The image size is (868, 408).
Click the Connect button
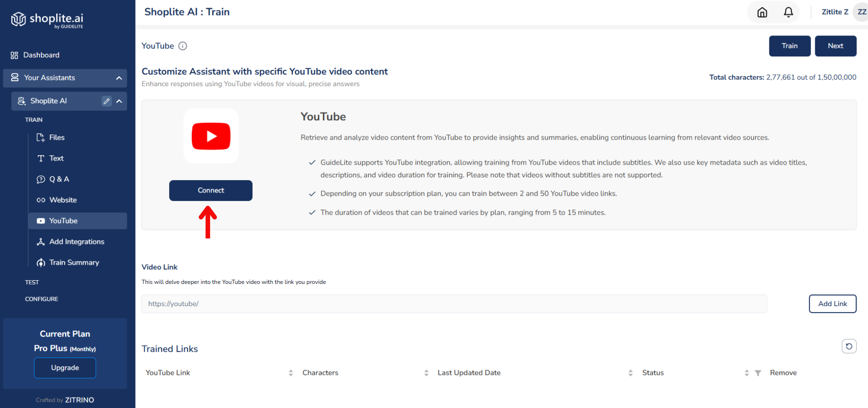pos(211,191)
